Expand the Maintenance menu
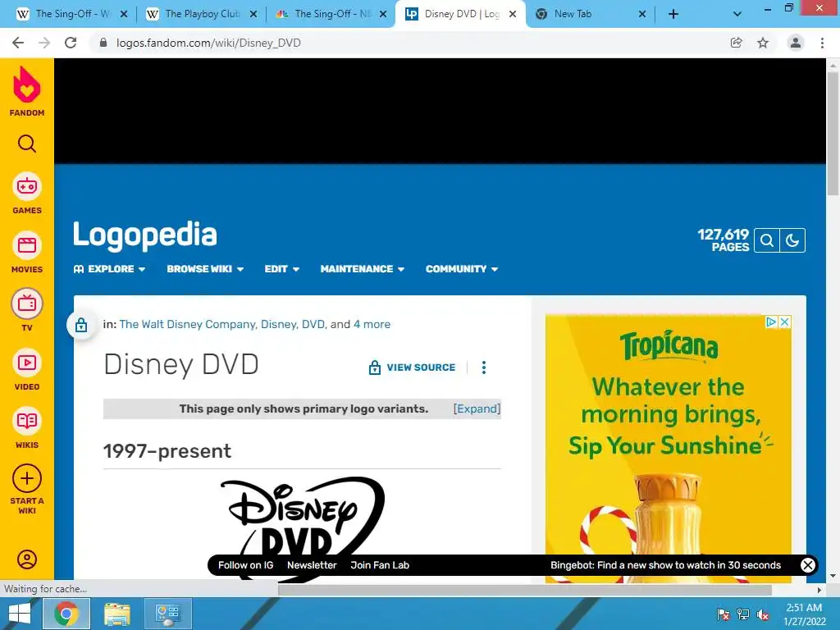 click(362, 269)
